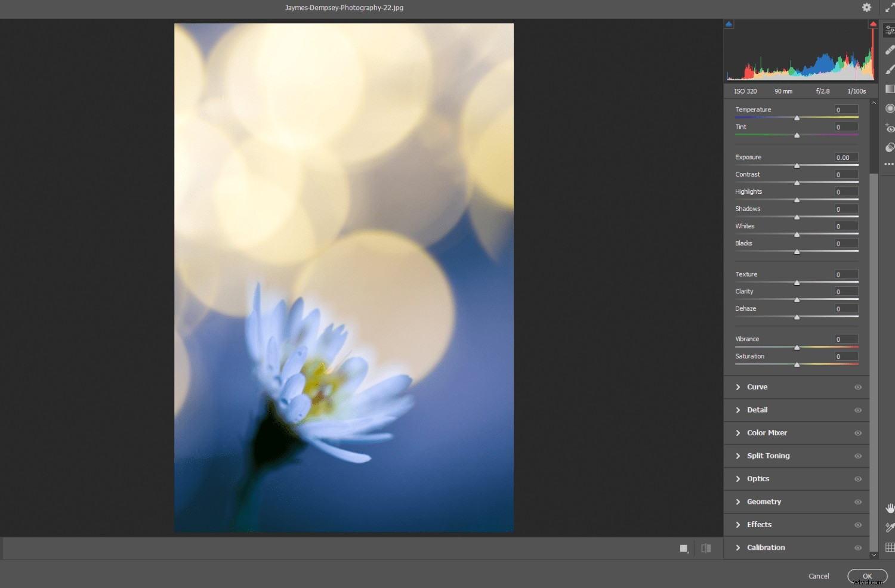This screenshot has height=588, width=895.
Task: Switch to the Edit adjustments panel
Action: pos(890,30)
